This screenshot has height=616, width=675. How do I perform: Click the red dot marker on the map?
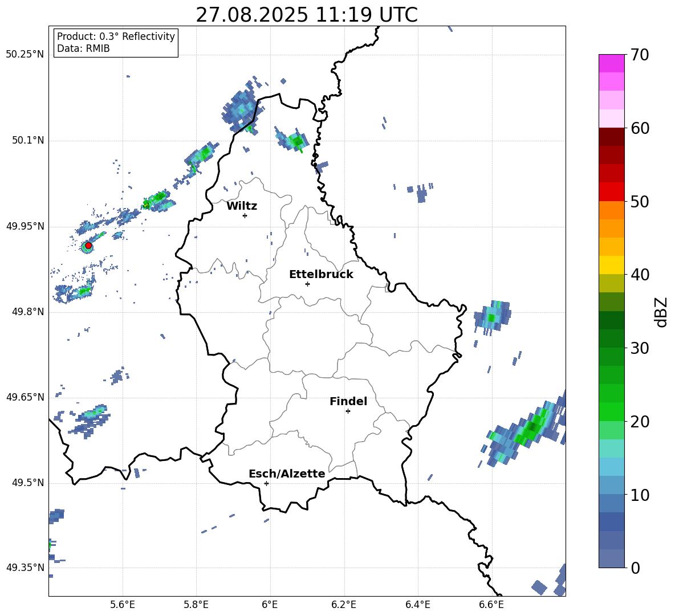point(88,246)
